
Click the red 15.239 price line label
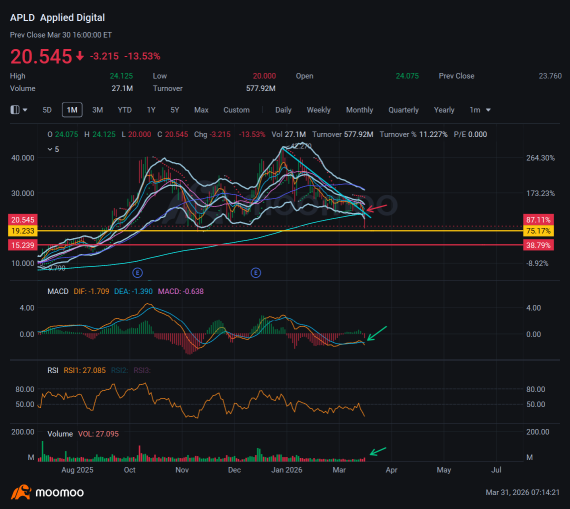point(22,245)
